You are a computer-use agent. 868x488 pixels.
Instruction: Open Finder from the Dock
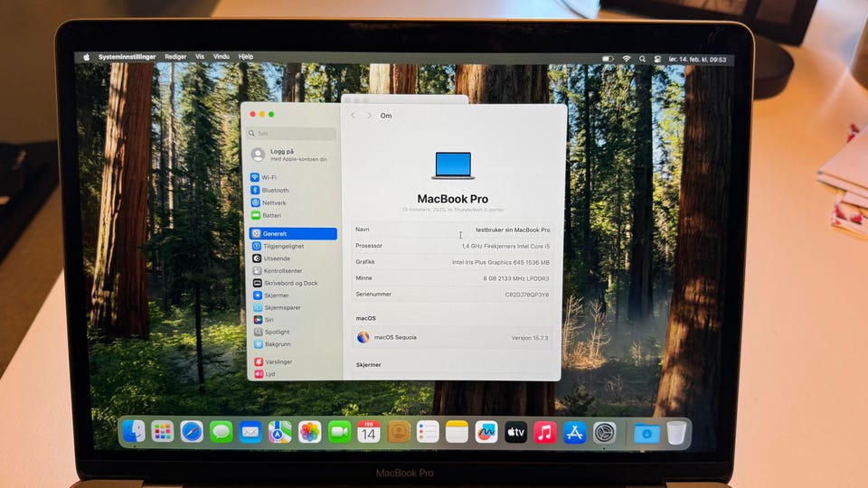[x=134, y=432]
